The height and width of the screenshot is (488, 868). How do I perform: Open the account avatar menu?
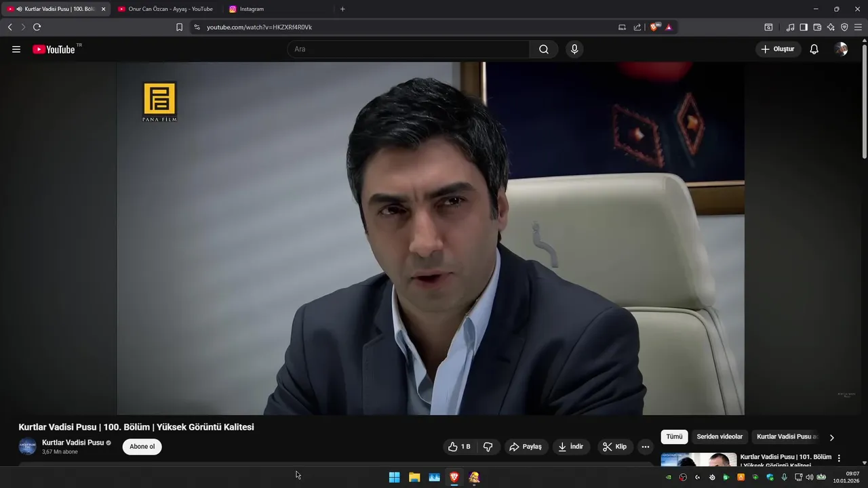842,49
